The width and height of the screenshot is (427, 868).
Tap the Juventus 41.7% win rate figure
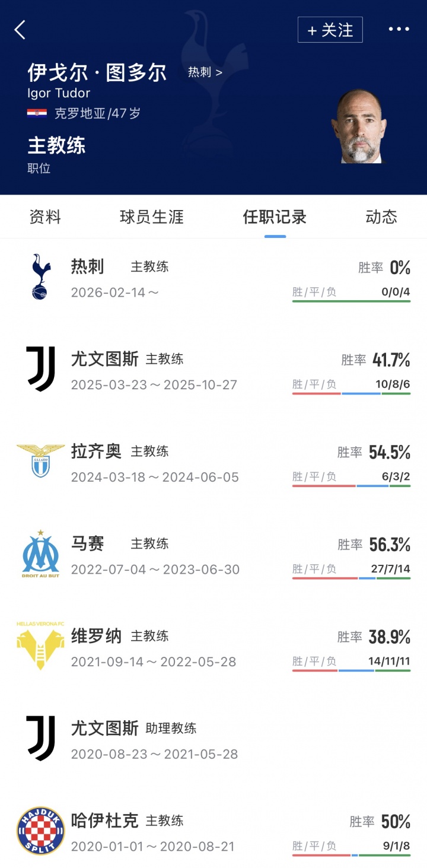(391, 360)
